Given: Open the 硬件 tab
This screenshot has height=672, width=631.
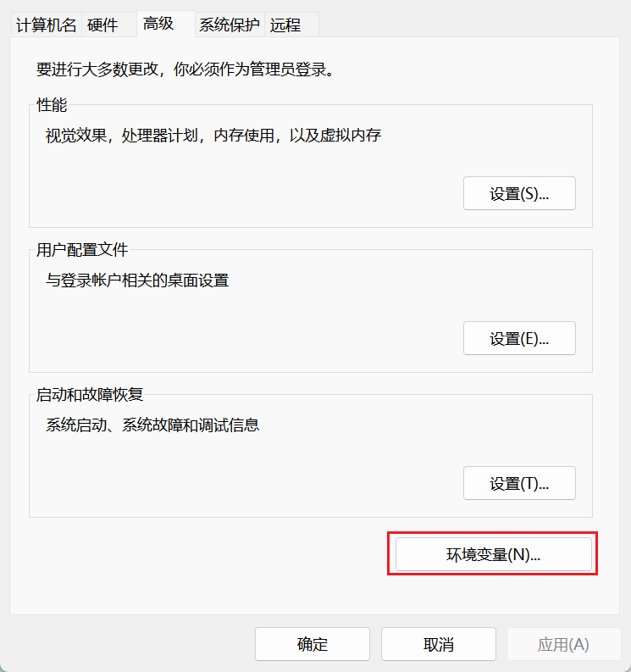Looking at the screenshot, I should coord(102,25).
